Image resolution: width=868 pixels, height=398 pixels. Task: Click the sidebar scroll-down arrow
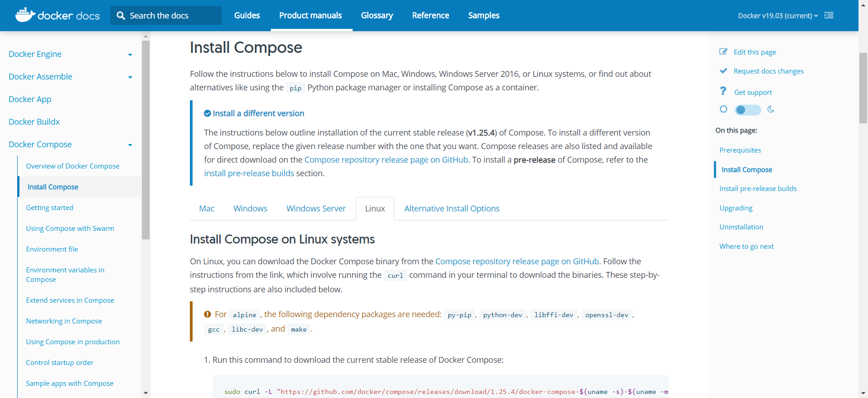point(146,393)
